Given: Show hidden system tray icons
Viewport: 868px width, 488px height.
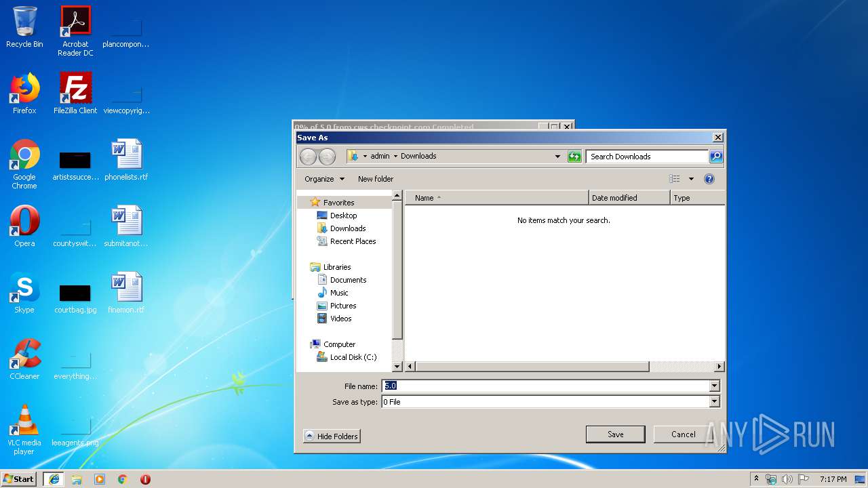Looking at the screenshot, I should [x=756, y=479].
